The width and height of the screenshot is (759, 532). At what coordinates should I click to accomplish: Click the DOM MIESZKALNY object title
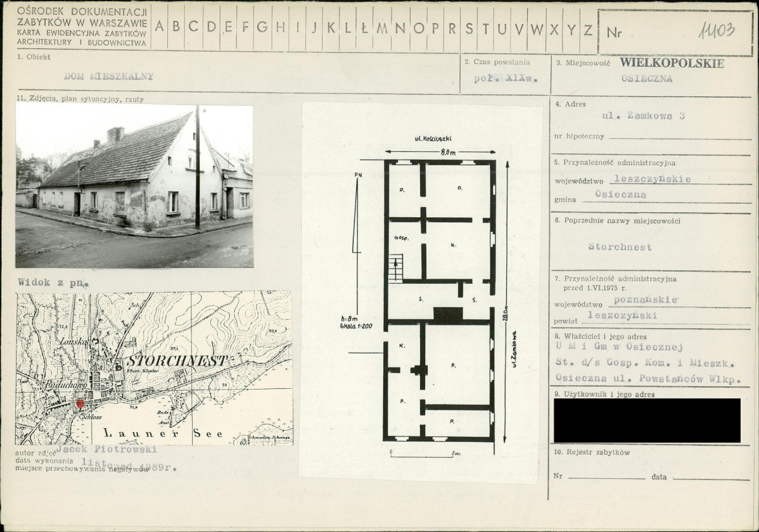click(109, 77)
